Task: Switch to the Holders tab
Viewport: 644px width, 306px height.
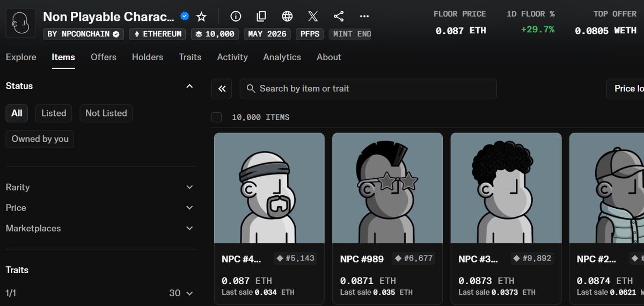Action: pyautogui.click(x=148, y=57)
